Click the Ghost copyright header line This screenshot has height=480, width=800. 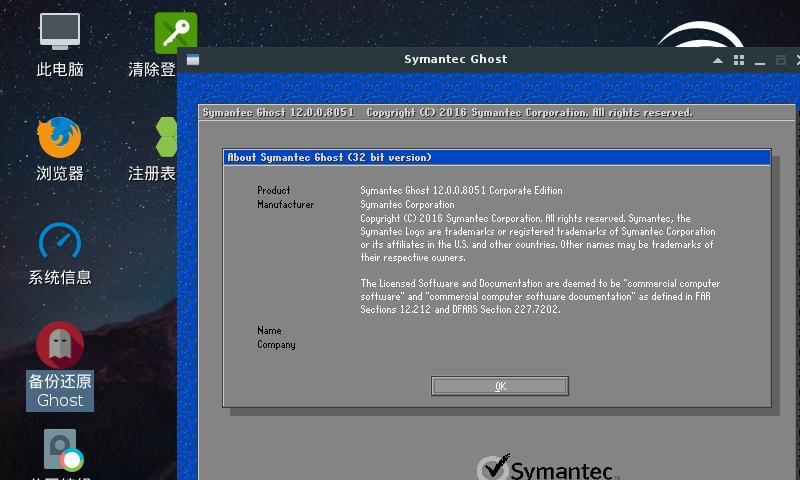[x=447, y=112]
